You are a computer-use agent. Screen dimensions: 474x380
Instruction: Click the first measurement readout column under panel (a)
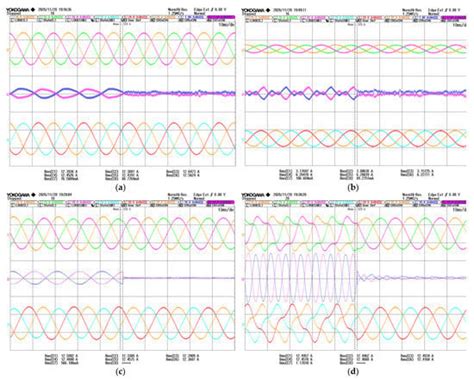(61, 175)
